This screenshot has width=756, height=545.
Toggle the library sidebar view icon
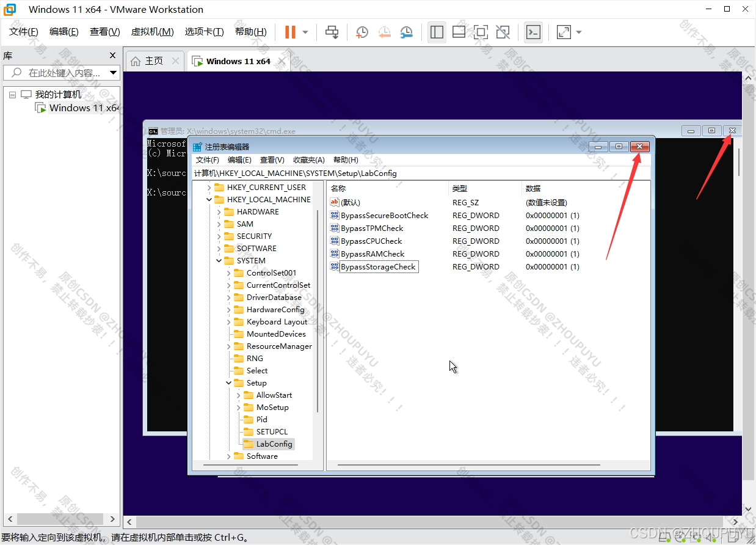coord(437,32)
